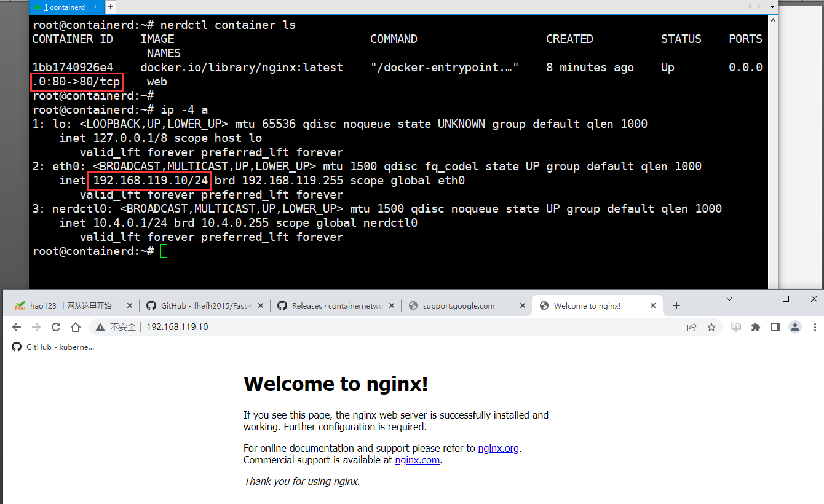
Task: Open Chrome extensions puzzle menu
Action: click(x=756, y=327)
